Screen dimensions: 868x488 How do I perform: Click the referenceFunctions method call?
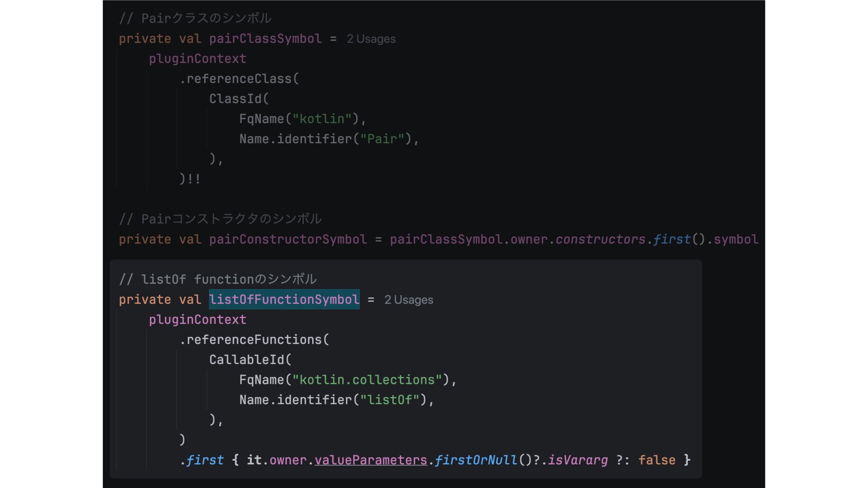254,340
